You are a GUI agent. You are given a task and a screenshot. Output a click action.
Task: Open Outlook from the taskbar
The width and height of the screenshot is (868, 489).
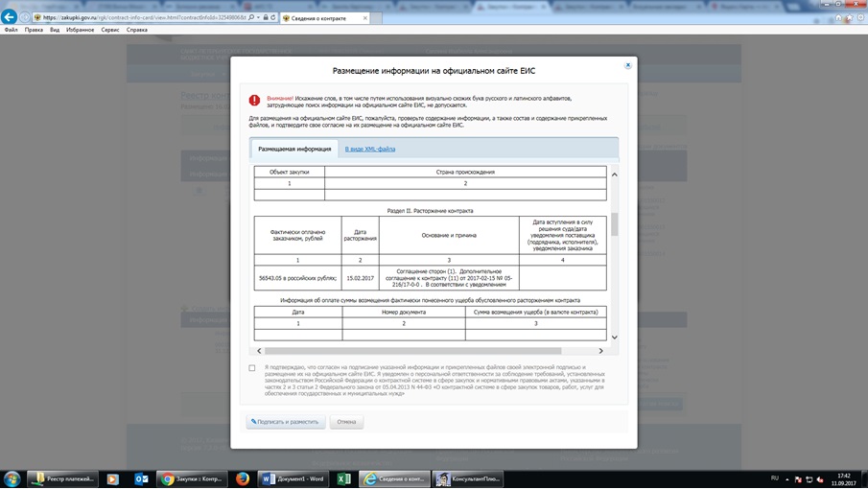click(141, 479)
